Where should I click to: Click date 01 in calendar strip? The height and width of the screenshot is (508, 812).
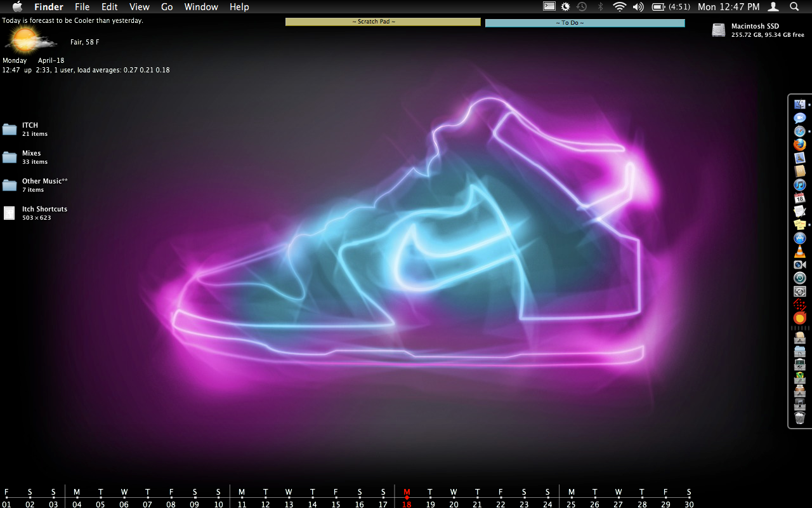point(7,504)
